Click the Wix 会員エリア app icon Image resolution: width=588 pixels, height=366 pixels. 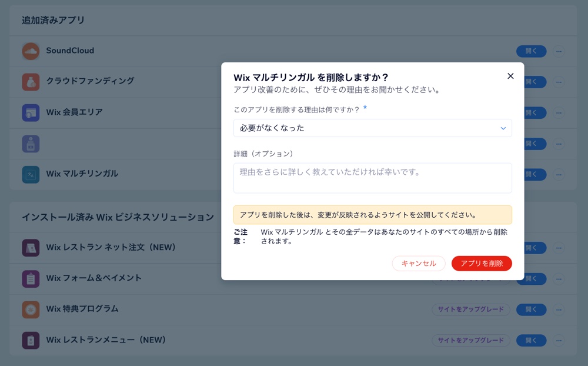click(x=31, y=113)
